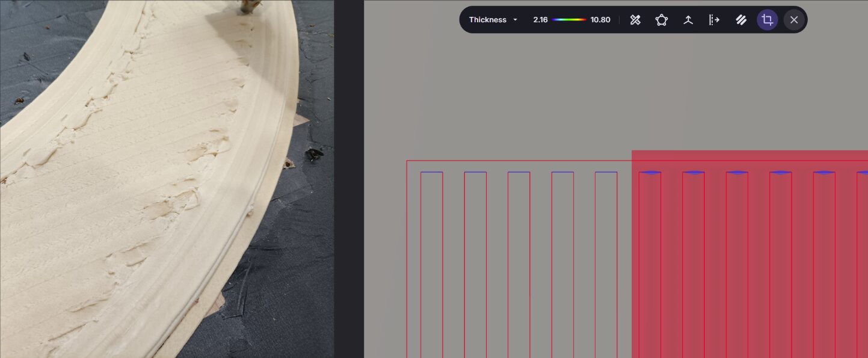The image size is (868, 358).
Task: Select the ruler and pencil measure tool
Action: coord(635,20)
